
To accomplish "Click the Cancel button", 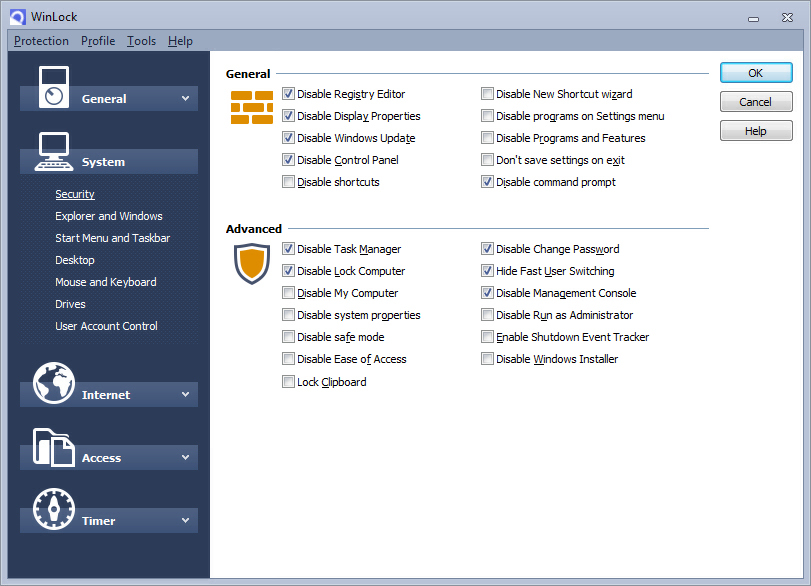I will click(755, 102).
